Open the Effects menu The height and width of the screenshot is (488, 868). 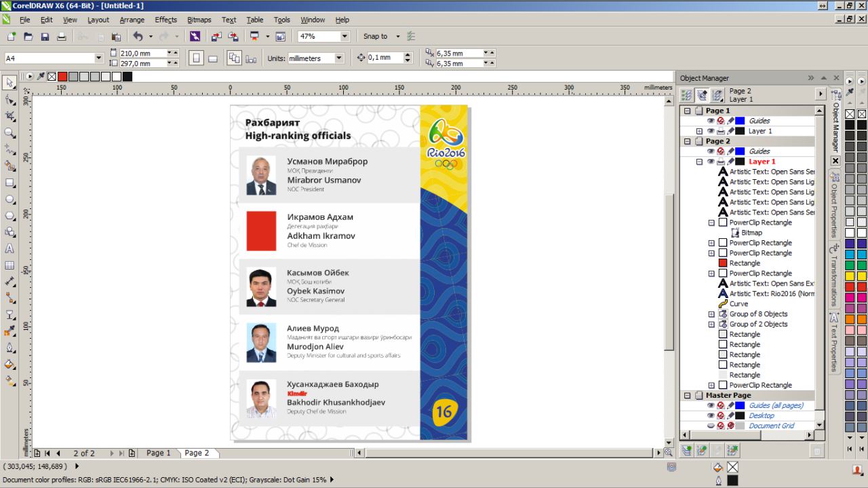click(x=165, y=20)
